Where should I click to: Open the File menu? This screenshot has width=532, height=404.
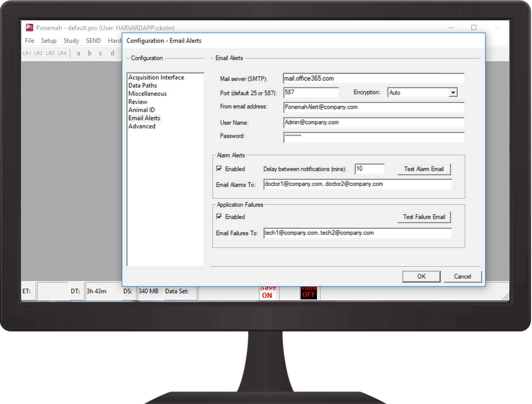pyautogui.click(x=30, y=41)
